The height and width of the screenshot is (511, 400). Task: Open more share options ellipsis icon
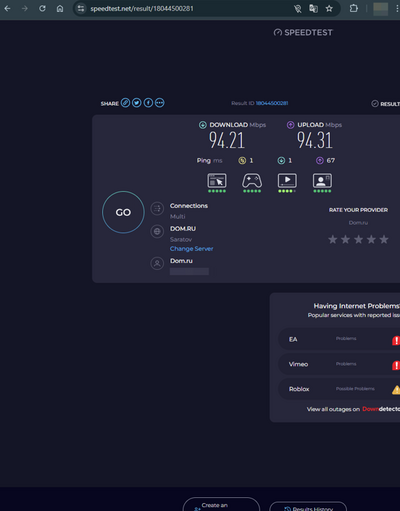160,103
